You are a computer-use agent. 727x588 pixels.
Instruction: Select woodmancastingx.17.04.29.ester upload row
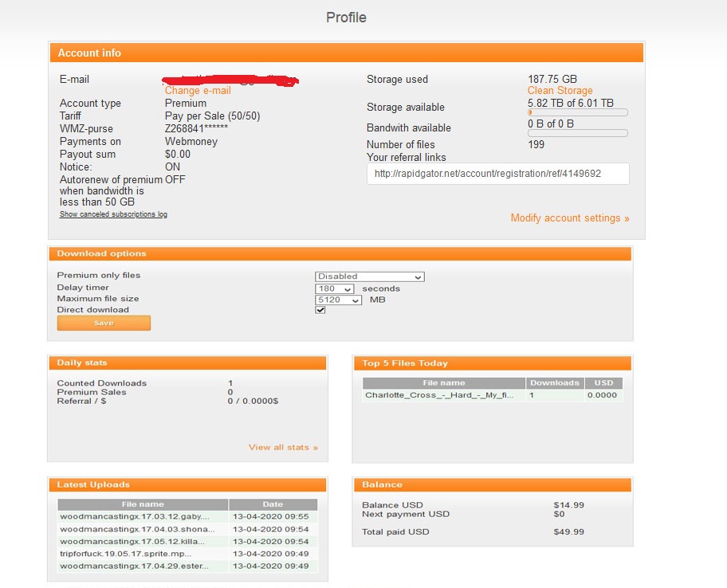[188, 566]
